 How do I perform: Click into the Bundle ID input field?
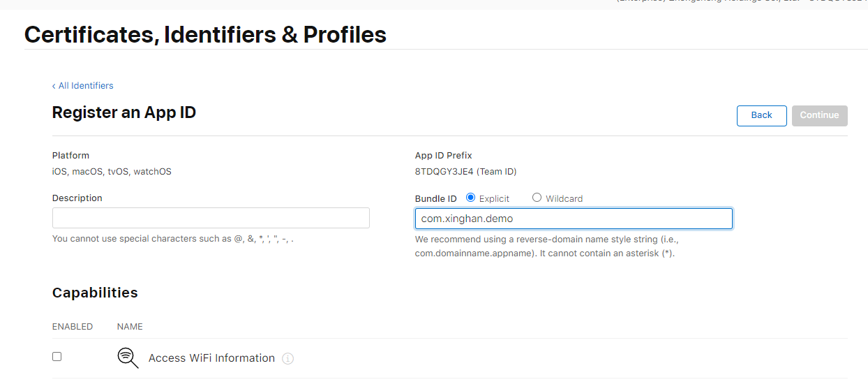coord(574,219)
